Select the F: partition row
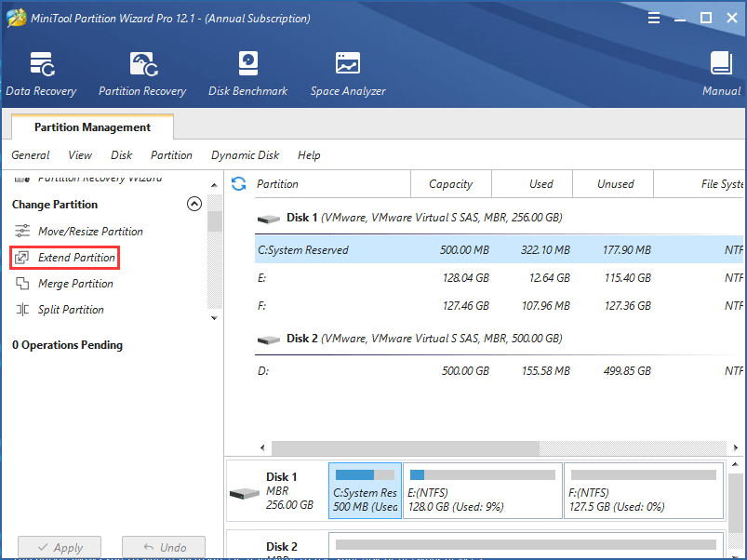Image resolution: width=747 pixels, height=560 pixels. coord(500,306)
